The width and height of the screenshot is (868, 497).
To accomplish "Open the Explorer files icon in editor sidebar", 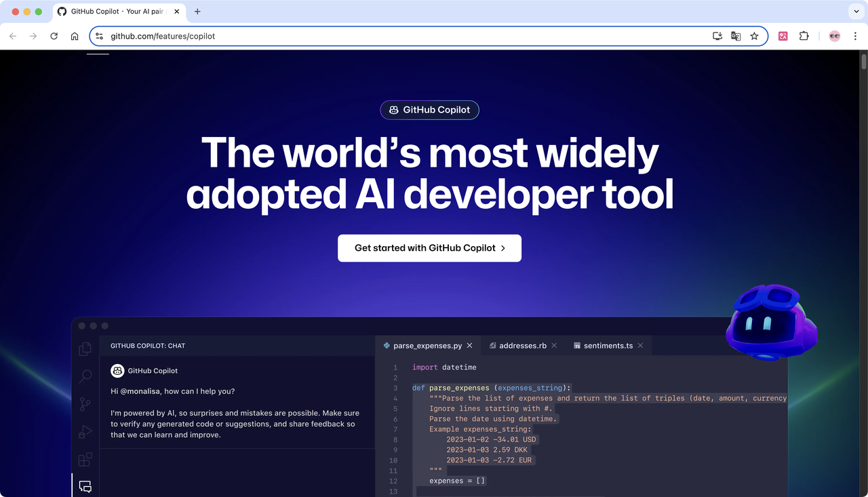I will point(85,349).
